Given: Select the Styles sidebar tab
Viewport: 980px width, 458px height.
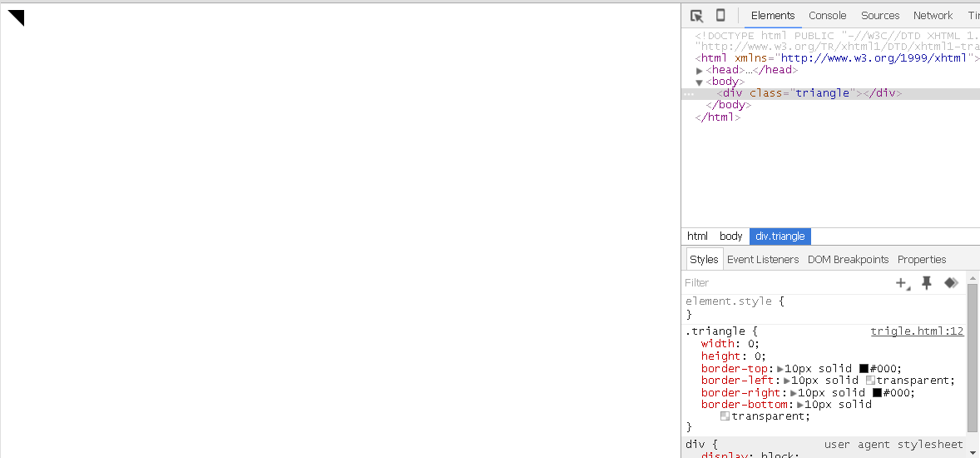Looking at the screenshot, I should pyautogui.click(x=704, y=259).
